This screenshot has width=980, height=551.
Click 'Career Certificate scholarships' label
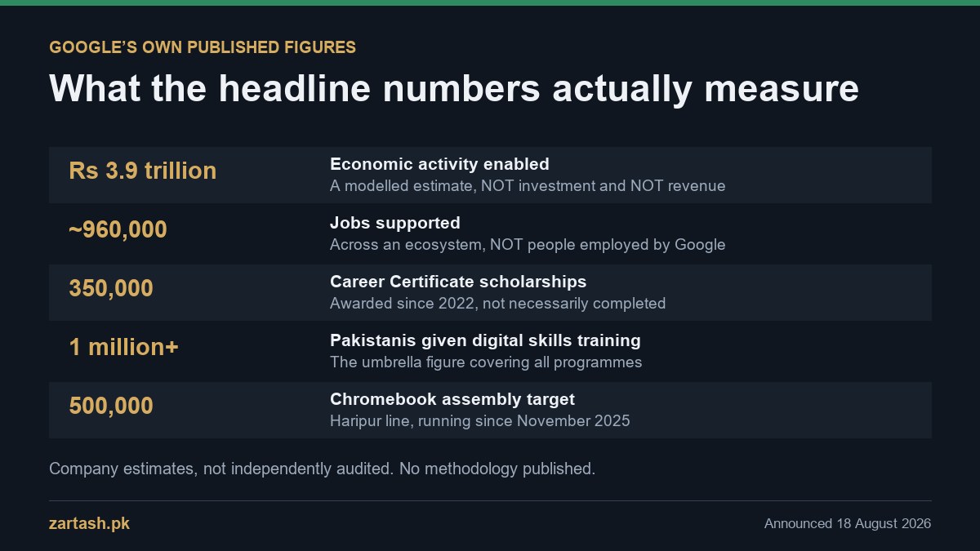[458, 282]
